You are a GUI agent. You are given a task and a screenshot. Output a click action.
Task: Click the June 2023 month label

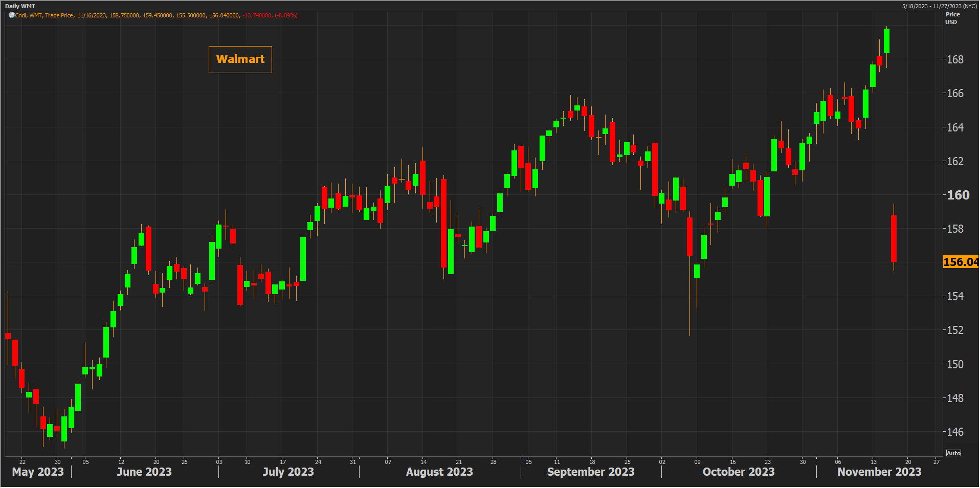click(144, 472)
